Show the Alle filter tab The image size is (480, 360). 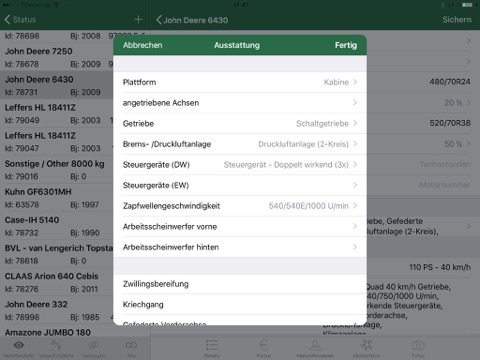coord(131,348)
